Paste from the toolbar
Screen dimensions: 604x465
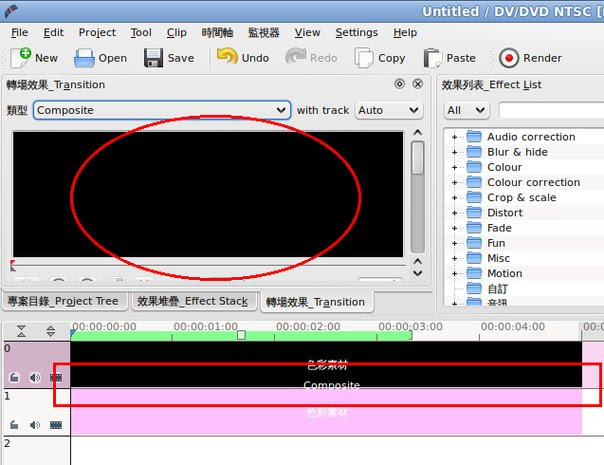(450, 58)
